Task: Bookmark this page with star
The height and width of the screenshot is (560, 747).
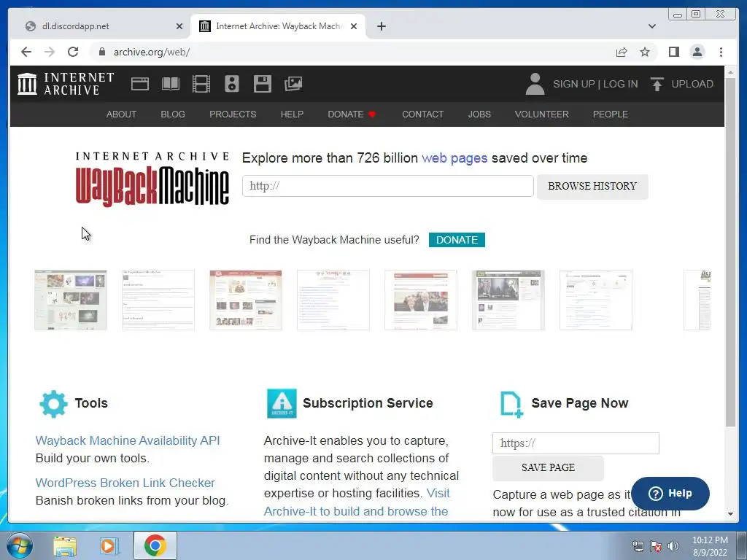Action: coord(645,52)
